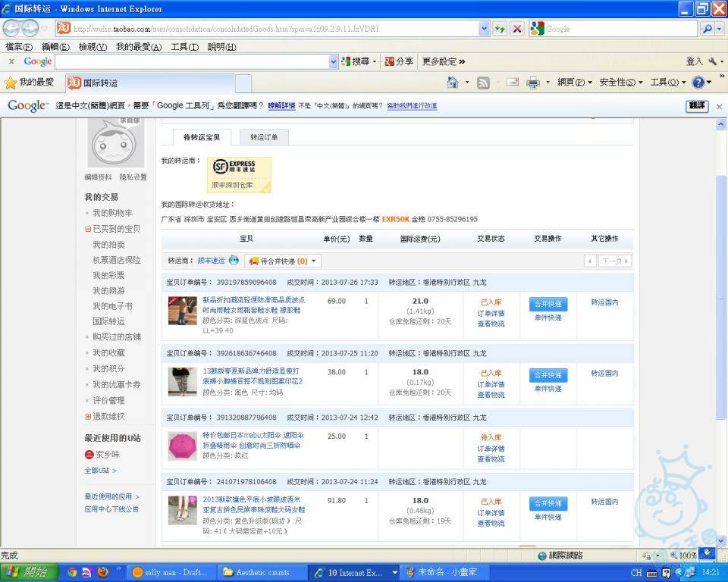The width and height of the screenshot is (728, 582).
Task: Click the RSS feeds icon
Action: (x=483, y=83)
